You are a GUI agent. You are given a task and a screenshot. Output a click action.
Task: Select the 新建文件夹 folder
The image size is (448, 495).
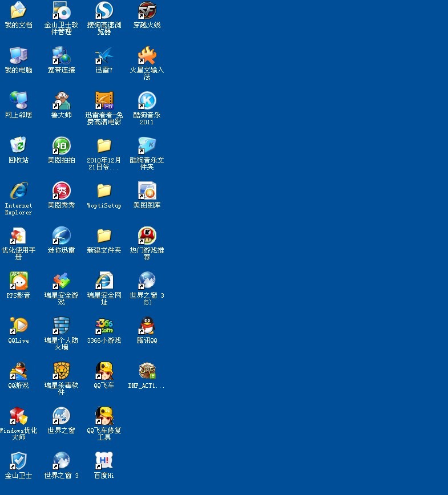pos(104,236)
